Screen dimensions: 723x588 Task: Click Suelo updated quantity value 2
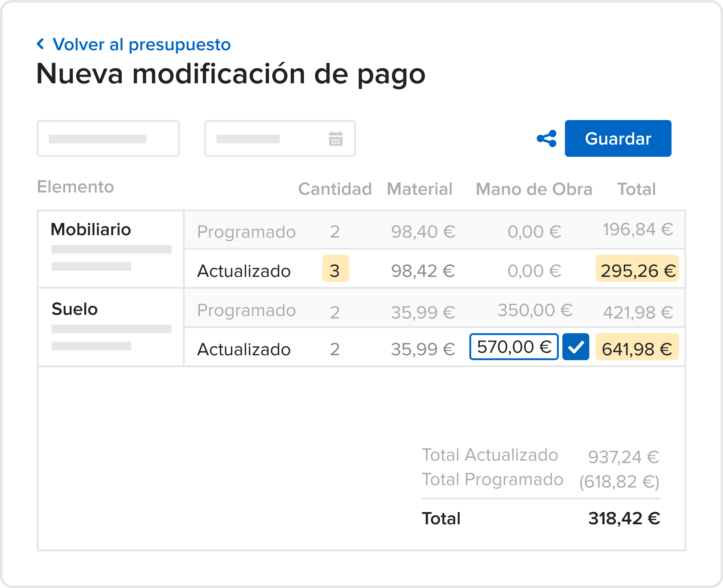[335, 349]
